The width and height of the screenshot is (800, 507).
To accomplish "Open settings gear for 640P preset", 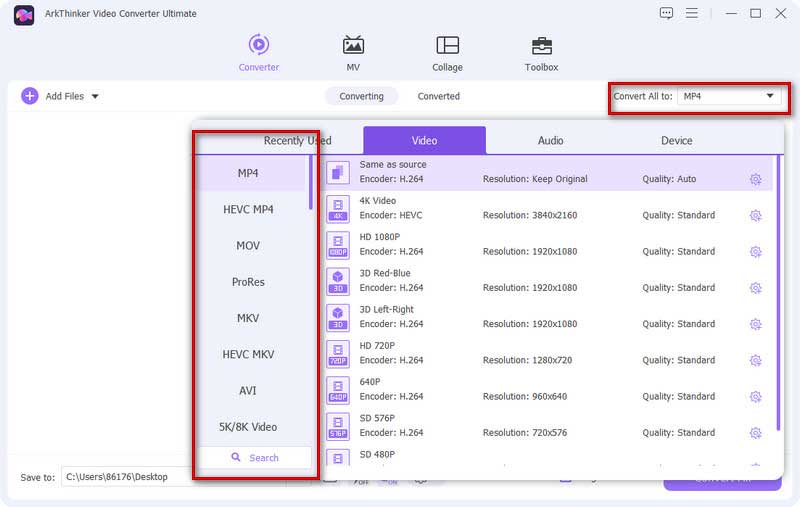I will 756,396.
